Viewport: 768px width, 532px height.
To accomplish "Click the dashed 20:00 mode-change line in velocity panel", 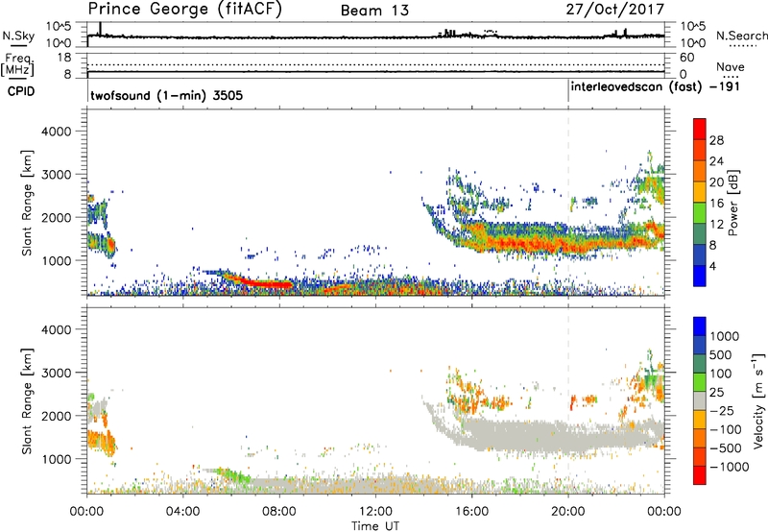I will click(568, 400).
